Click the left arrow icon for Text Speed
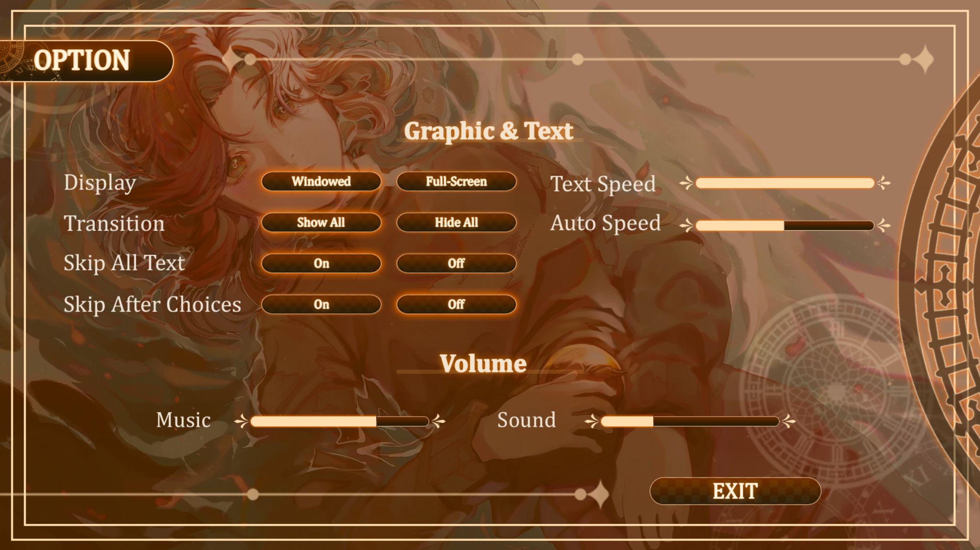Image resolution: width=980 pixels, height=550 pixels. [686, 183]
